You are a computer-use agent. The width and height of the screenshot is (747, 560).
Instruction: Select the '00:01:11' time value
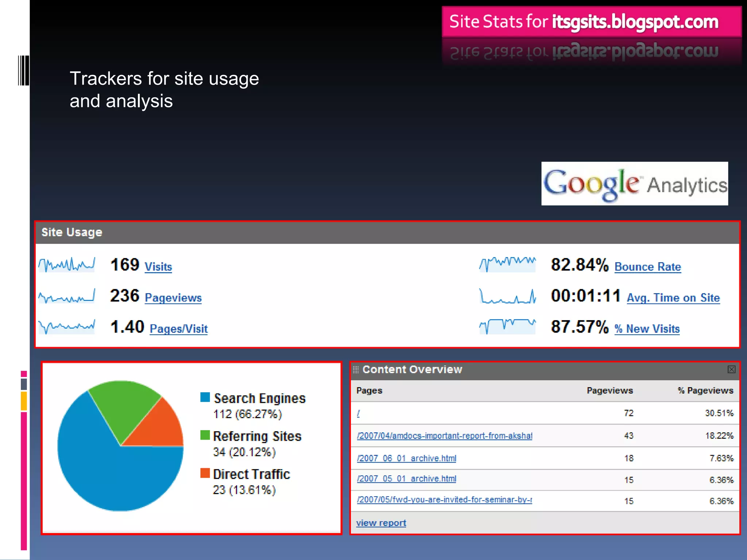[586, 296]
